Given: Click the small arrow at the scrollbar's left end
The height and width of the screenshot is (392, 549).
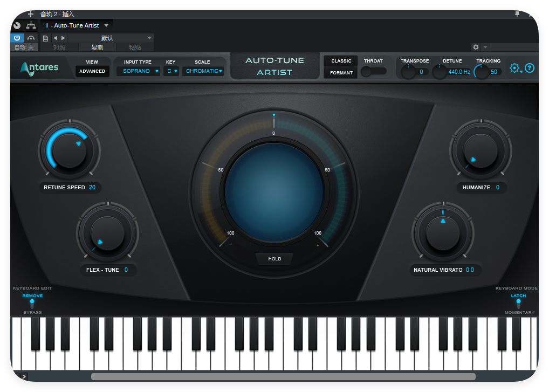Looking at the screenshot, I should [x=24, y=376].
